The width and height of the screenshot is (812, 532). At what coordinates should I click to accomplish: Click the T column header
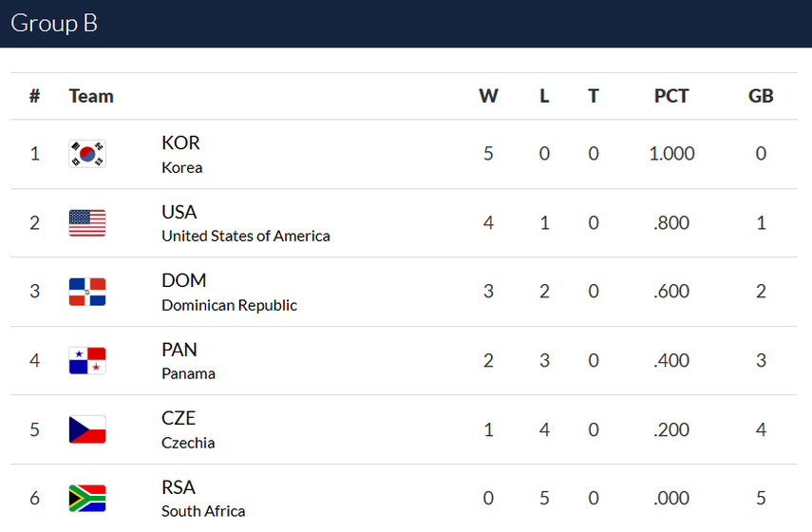(594, 96)
